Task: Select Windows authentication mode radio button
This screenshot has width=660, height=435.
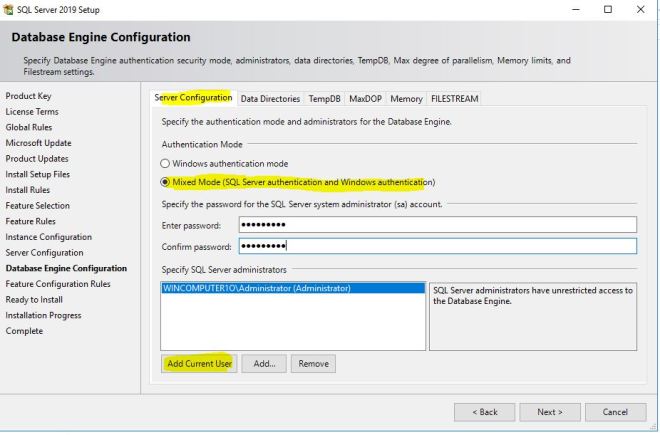Action: [166, 163]
